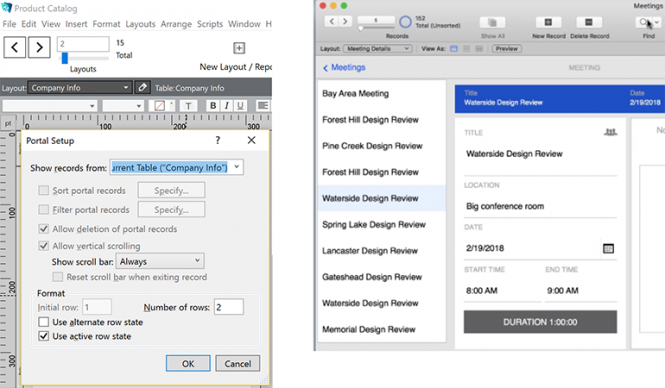Image resolution: width=665 pixels, height=388 pixels.
Task: Click the Find magnifier icon
Action: (x=644, y=22)
